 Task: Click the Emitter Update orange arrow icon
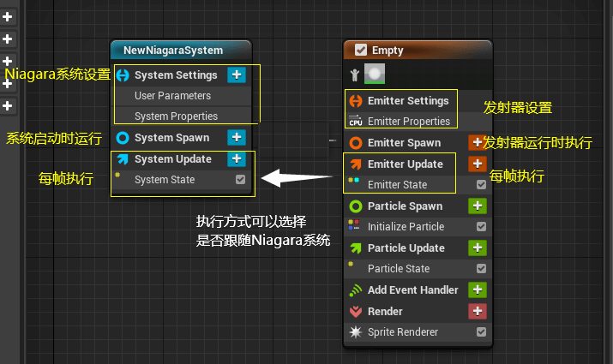[356, 164]
